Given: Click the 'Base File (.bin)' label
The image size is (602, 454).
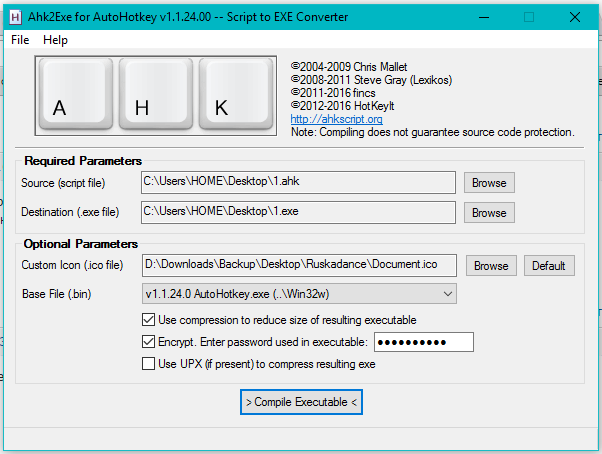Looking at the screenshot, I should click(57, 294).
